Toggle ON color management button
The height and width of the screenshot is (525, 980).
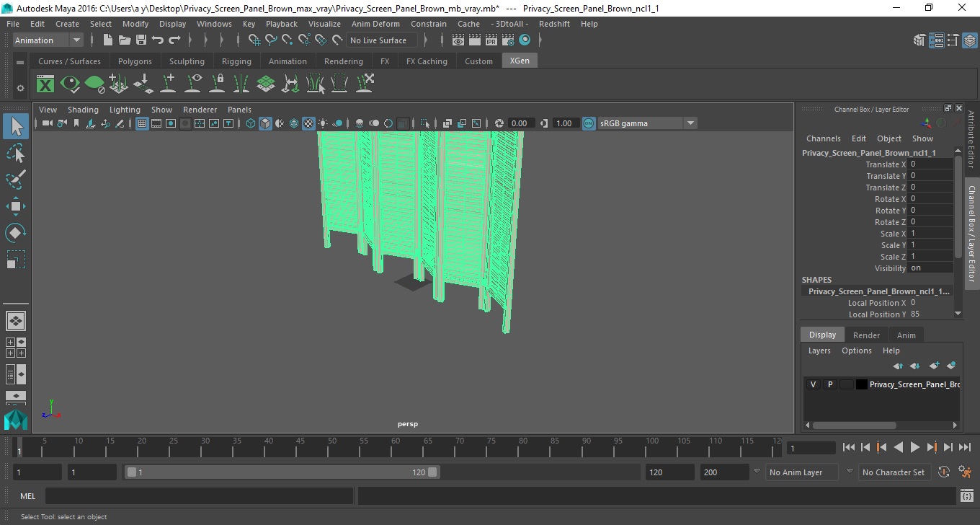pos(589,123)
